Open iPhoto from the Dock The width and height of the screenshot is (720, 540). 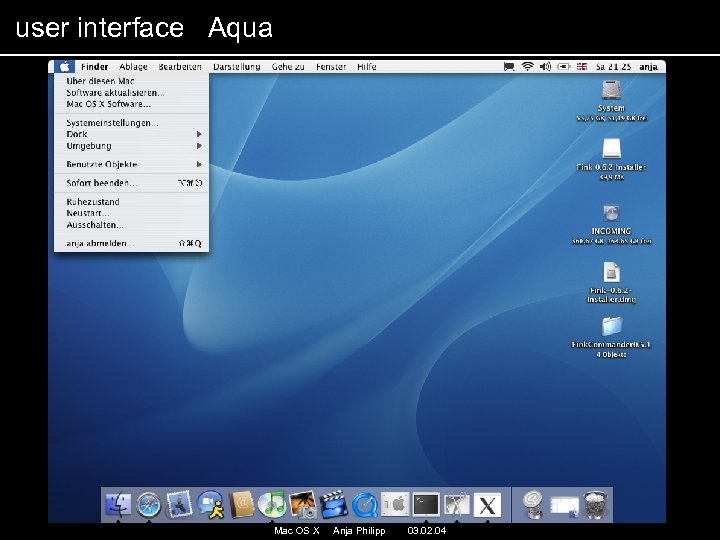pyautogui.click(x=303, y=505)
